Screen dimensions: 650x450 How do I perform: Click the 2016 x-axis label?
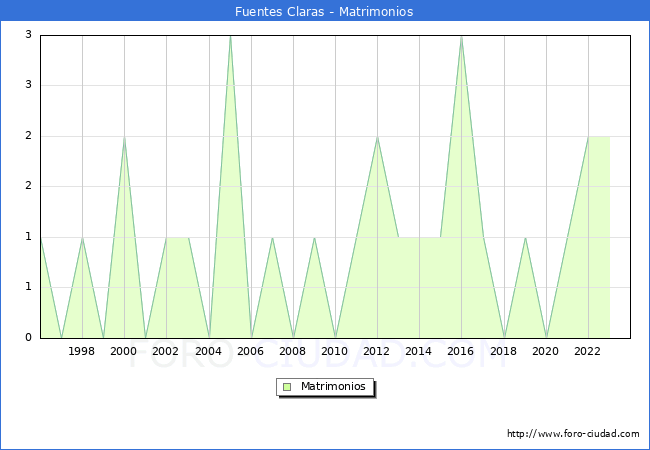pyautogui.click(x=461, y=351)
